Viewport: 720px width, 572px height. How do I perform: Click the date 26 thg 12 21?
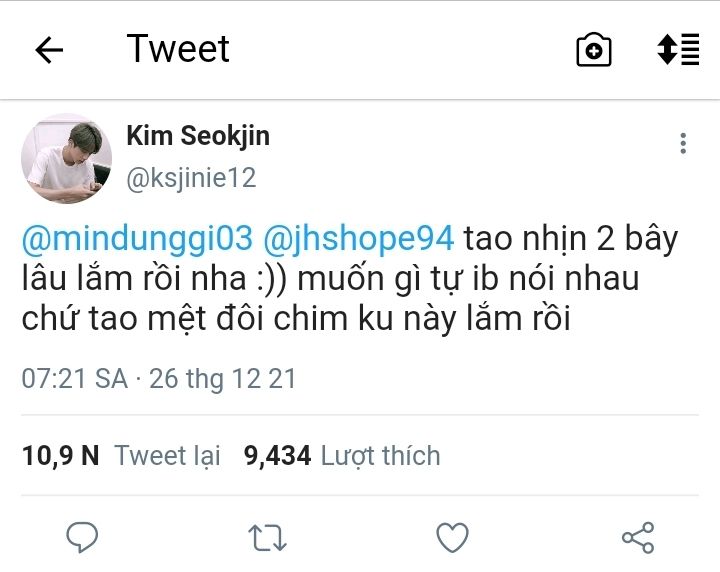pos(222,379)
